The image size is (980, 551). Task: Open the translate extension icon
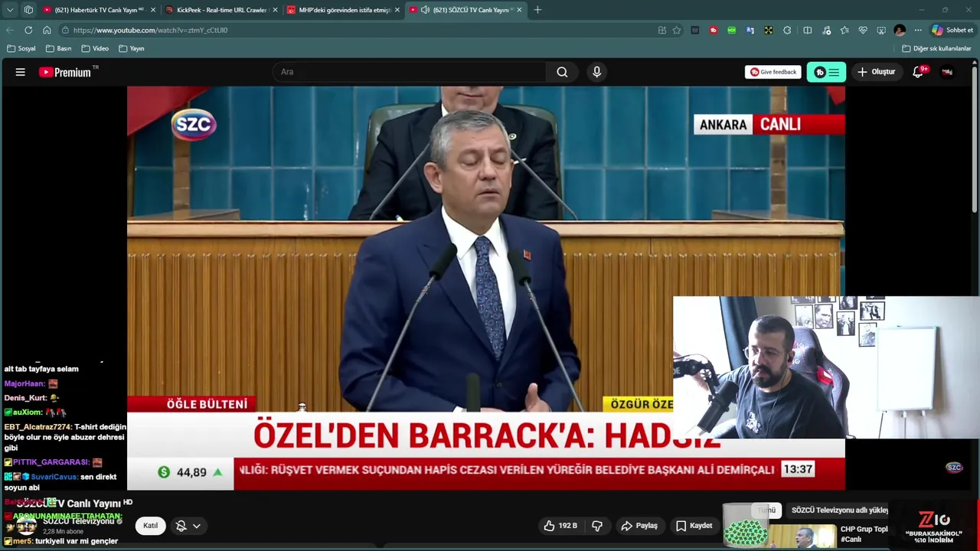tap(750, 30)
